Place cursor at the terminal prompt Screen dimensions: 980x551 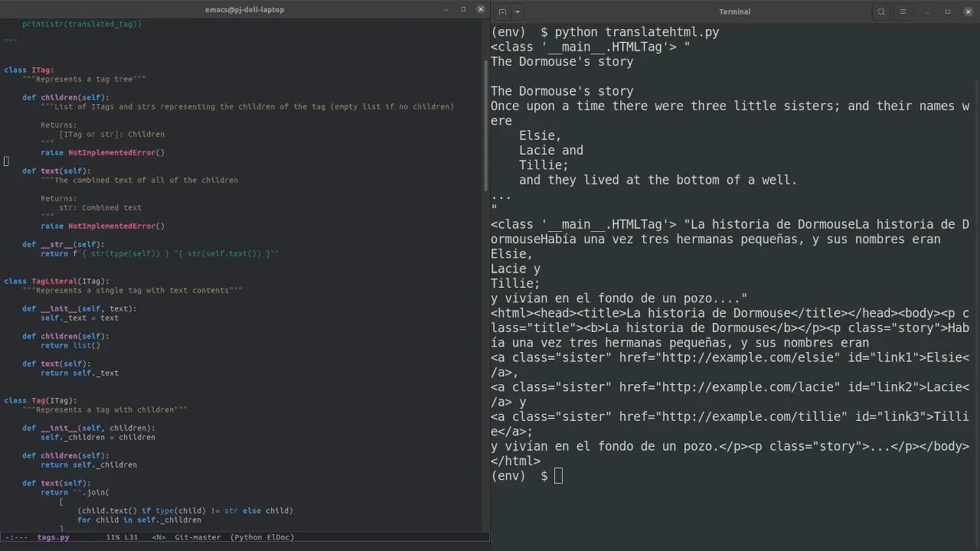558,475
